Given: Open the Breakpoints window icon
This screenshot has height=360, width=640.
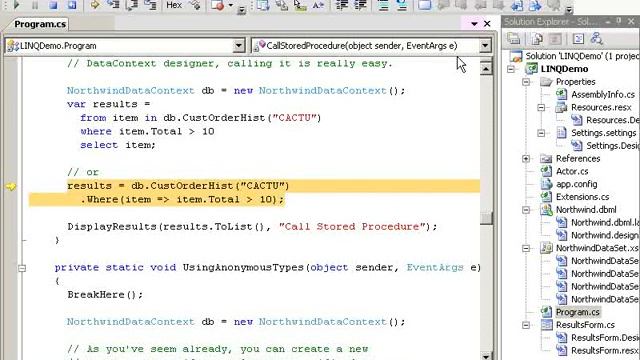Looking at the screenshot, I should coord(217,5).
